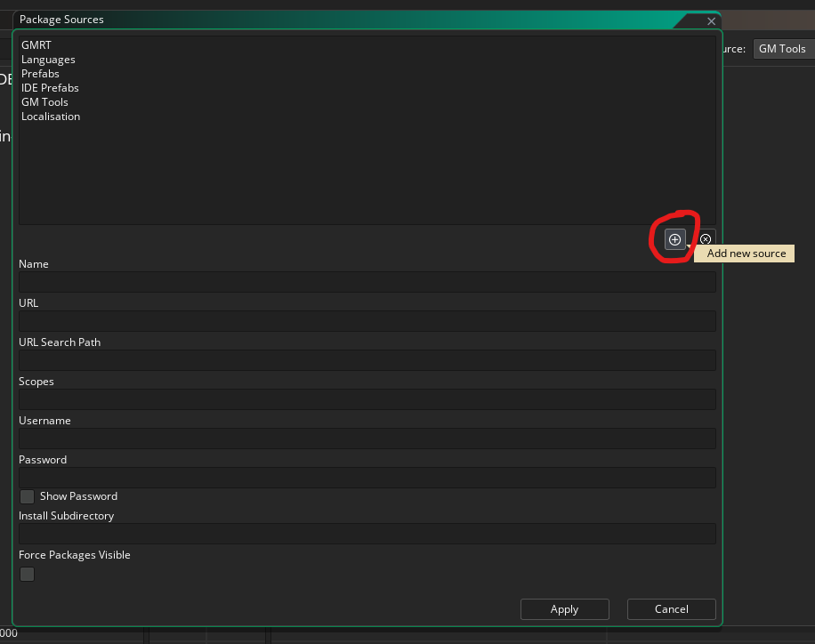Close the Package Sources dialog
The image size is (815, 644).
(x=711, y=21)
